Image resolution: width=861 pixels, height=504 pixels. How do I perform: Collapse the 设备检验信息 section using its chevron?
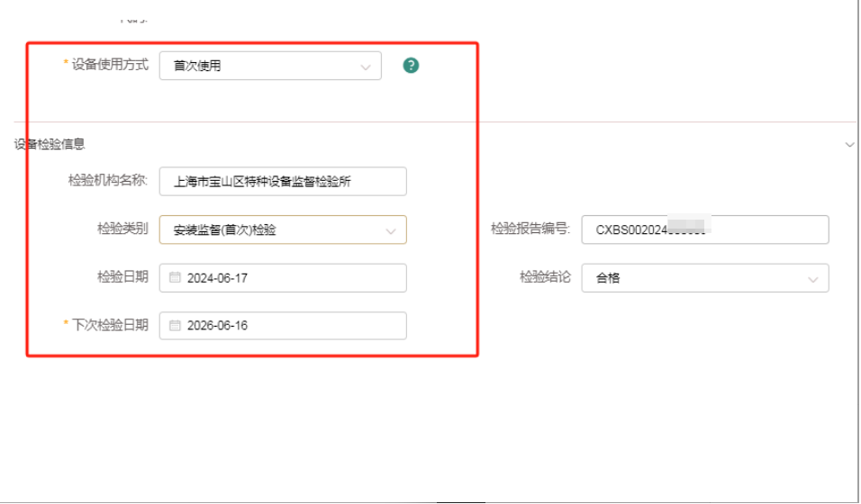click(848, 145)
